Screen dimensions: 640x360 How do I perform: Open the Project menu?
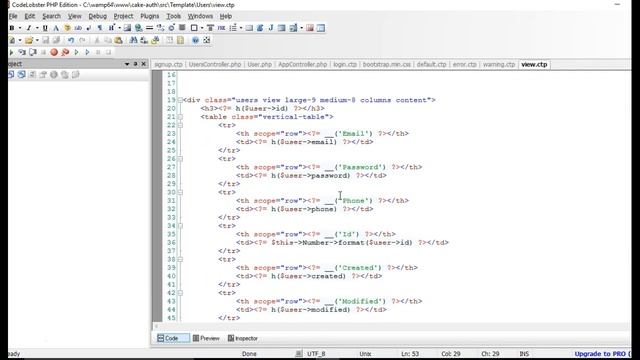click(123, 16)
